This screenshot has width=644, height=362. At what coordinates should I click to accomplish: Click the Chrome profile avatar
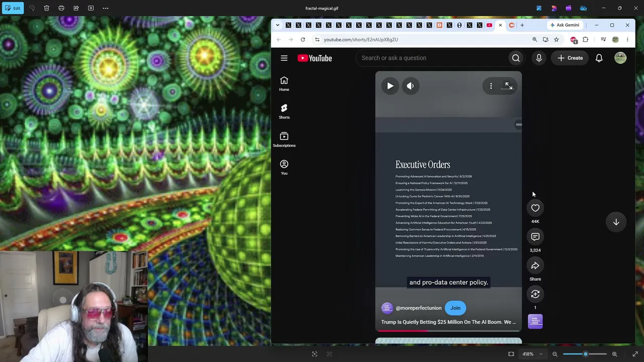click(615, 40)
